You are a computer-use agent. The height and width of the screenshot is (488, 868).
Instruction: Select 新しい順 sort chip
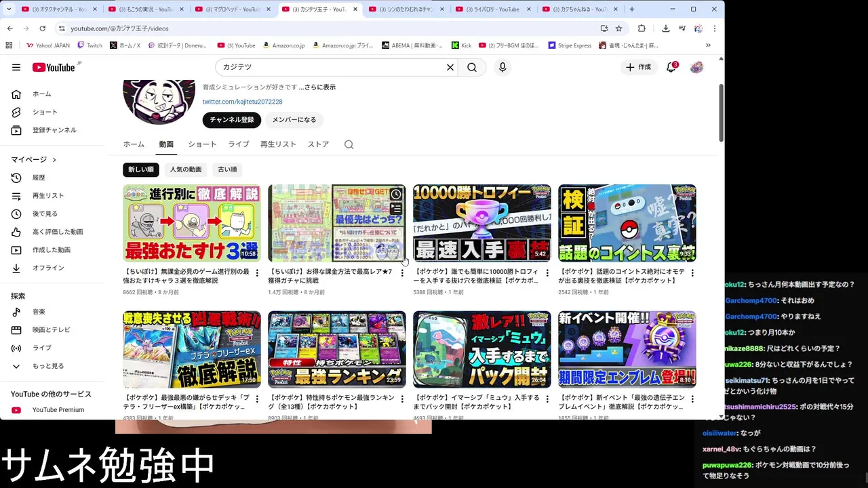click(141, 169)
